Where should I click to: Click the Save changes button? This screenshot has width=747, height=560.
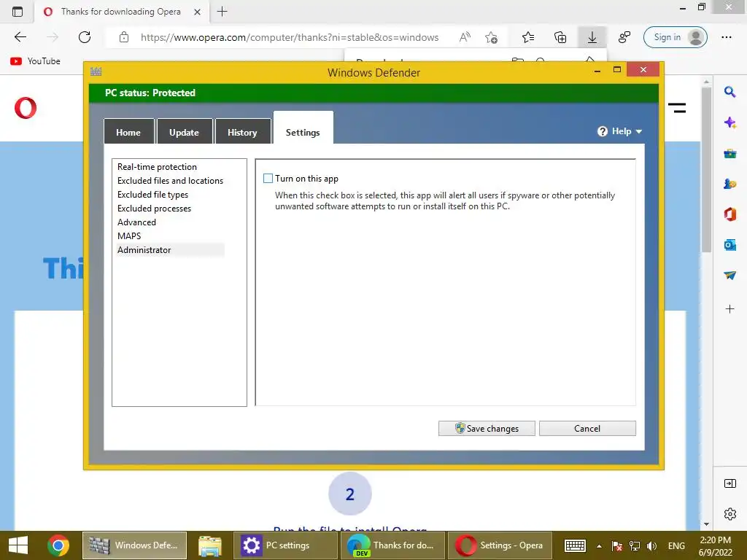487,428
